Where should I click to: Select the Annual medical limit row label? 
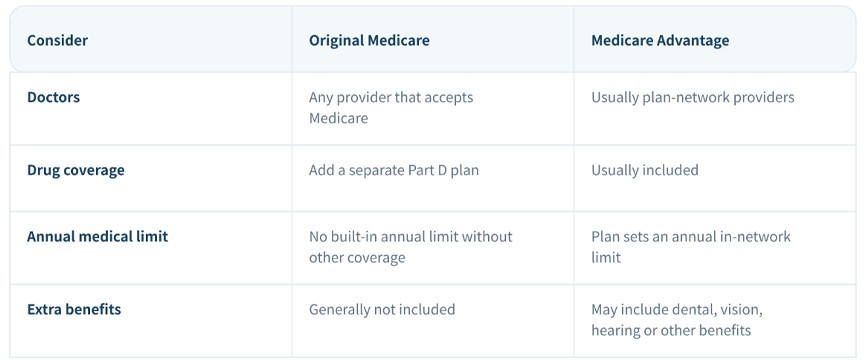pyautogui.click(x=98, y=237)
